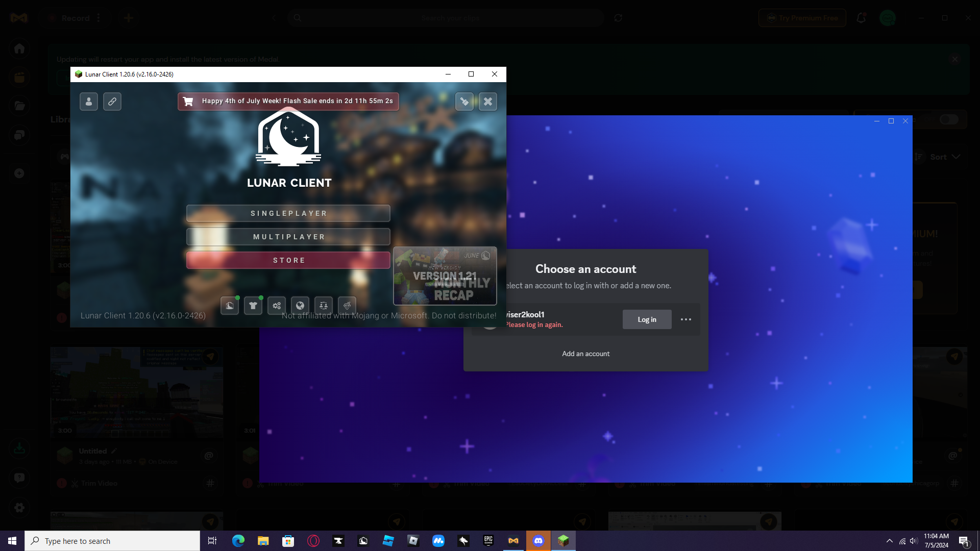Click the diamond gem icon in Lunar Client
The image size is (980, 551).
tap(347, 306)
